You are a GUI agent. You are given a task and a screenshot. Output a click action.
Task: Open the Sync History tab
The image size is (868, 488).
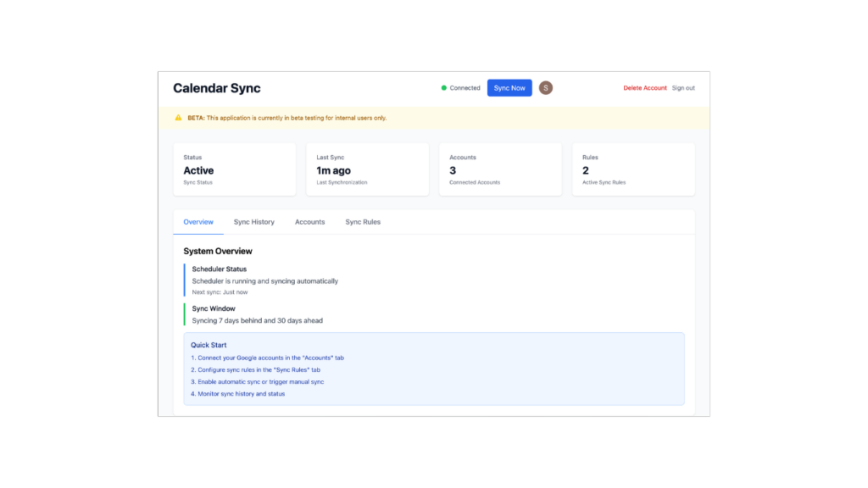point(254,222)
